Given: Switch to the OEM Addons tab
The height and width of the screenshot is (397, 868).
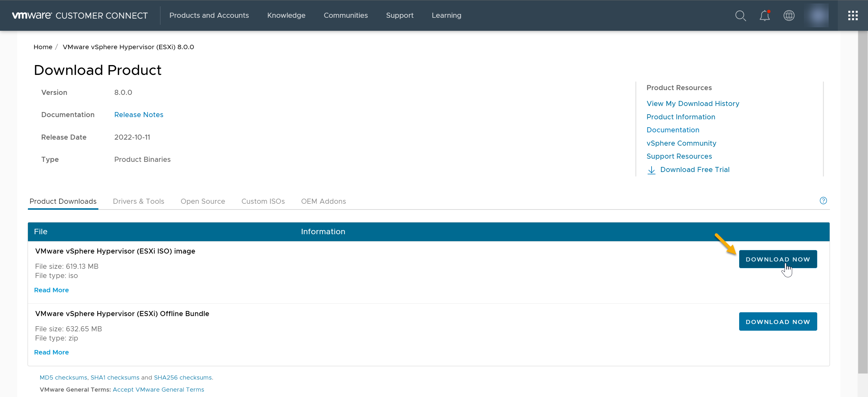Looking at the screenshot, I should tap(323, 202).
